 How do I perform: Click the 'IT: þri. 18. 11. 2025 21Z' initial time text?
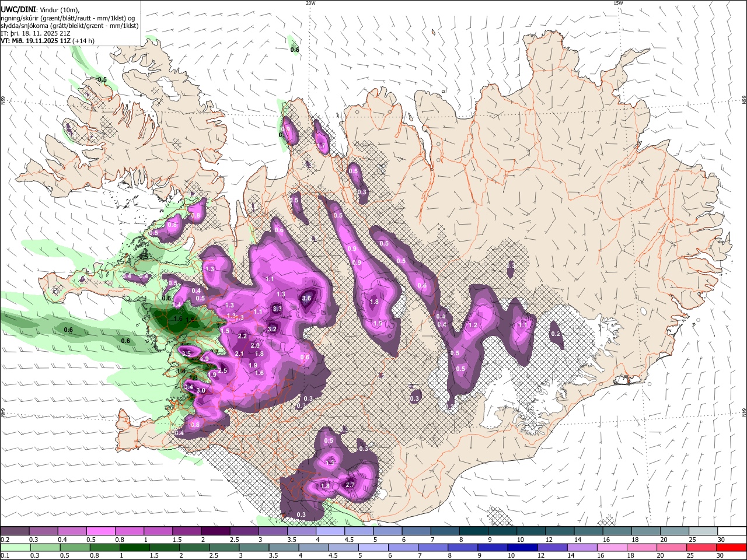pyautogui.click(x=37, y=33)
